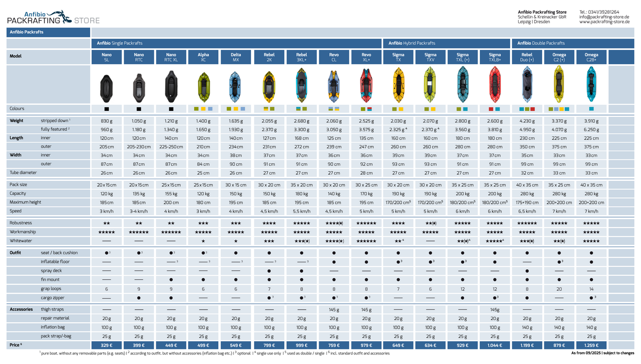Click the 1.199 € price cell
Image resolution: width=641 pixels, height=364 pixels.
(x=527, y=345)
